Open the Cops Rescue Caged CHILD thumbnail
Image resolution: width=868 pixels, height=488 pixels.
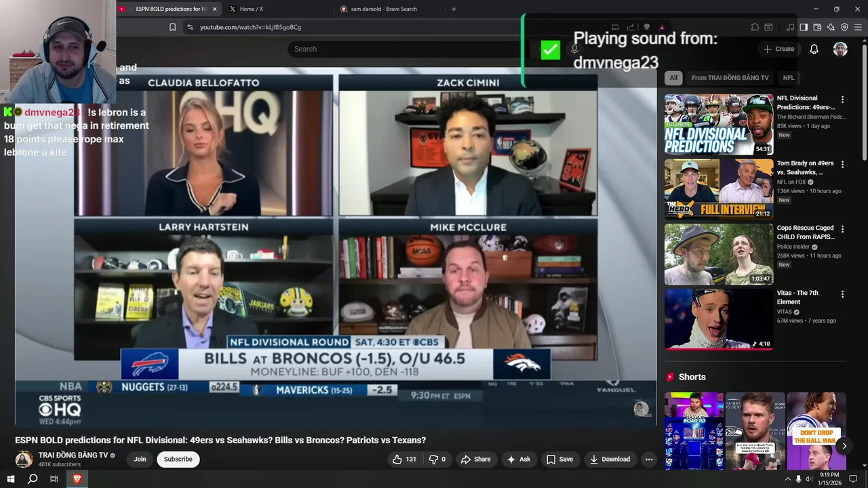pyautogui.click(x=718, y=254)
